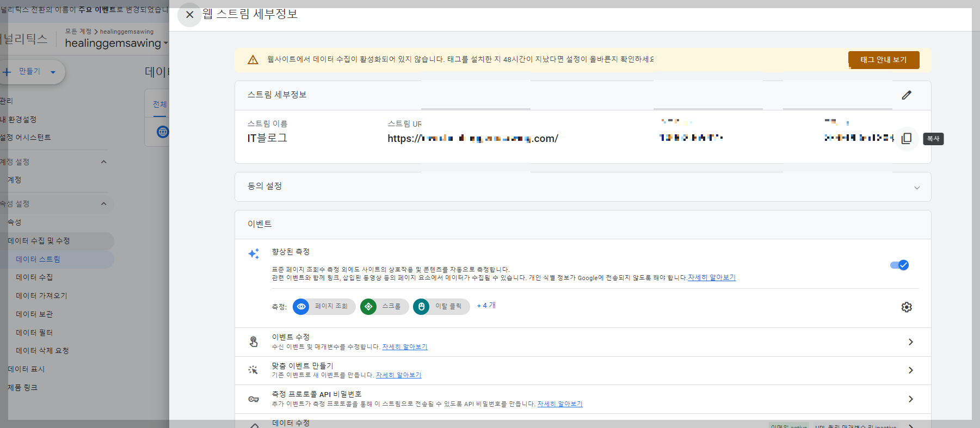The image size is (980, 428).
Task: Close the web stream details panel
Action: (x=189, y=15)
